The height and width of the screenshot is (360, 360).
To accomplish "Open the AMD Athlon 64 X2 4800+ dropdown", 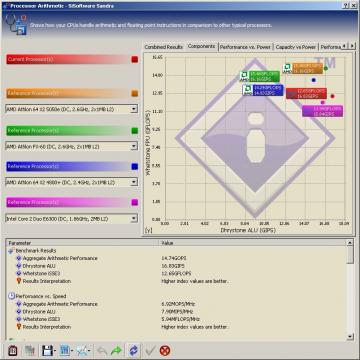I will tap(134, 182).
